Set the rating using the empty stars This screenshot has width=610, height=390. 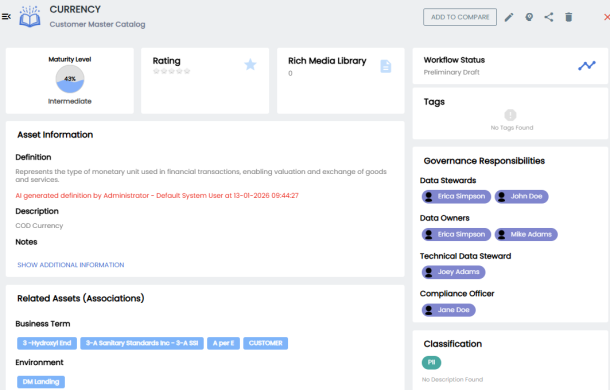[x=172, y=71]
